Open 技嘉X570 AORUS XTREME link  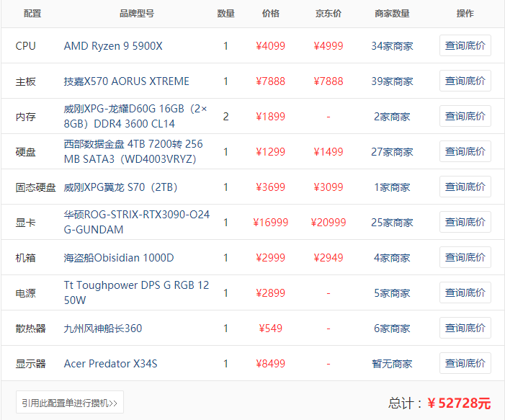pyautogui.click(x=127, y=81)
